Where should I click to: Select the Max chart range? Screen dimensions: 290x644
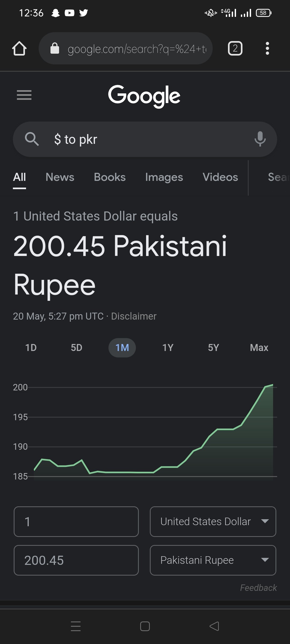point(259,348)
